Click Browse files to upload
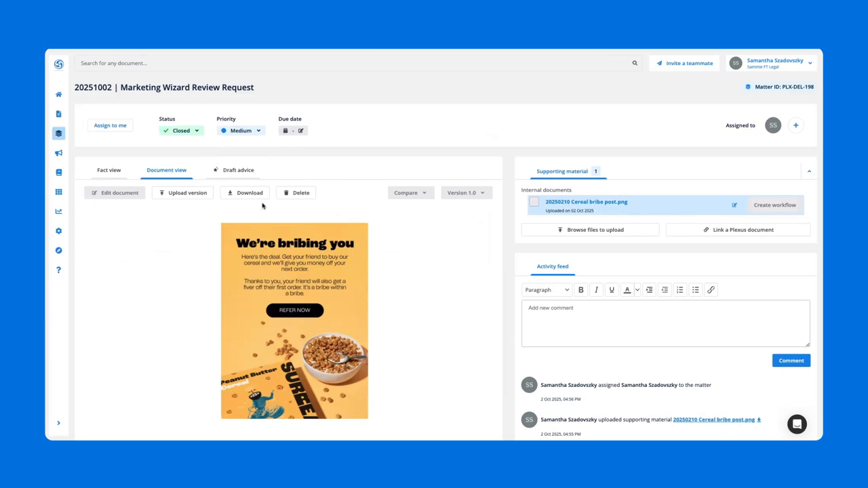 [590, 230]
